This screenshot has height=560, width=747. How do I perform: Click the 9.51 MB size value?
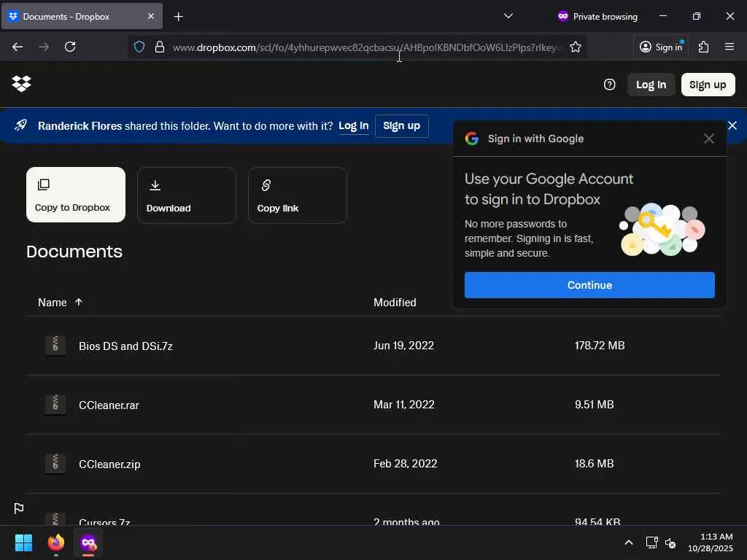tap(594, 404)
